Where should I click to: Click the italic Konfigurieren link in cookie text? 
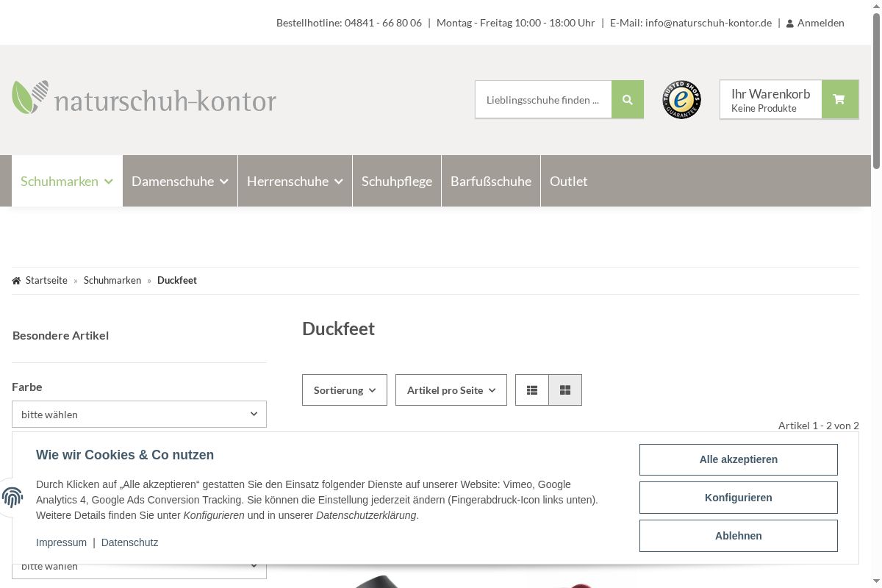(214, 515)
